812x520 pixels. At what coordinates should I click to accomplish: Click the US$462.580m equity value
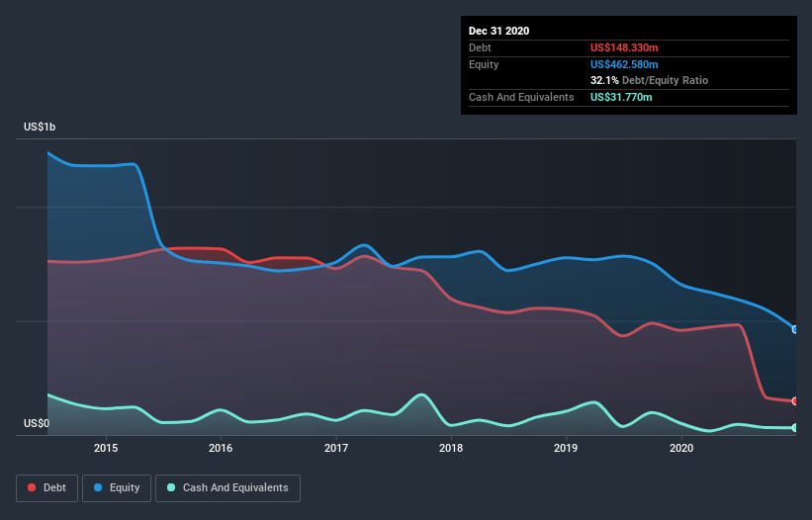tap(624, 64)
